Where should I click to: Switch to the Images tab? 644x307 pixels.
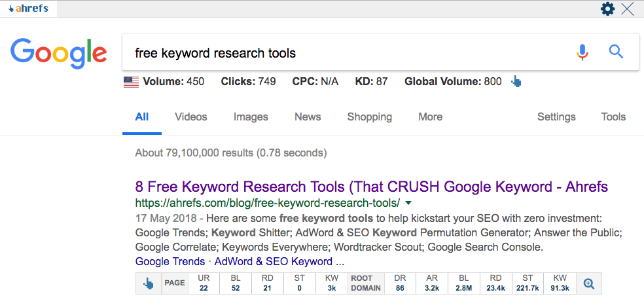pyautogui.click(x=251, y=117)
